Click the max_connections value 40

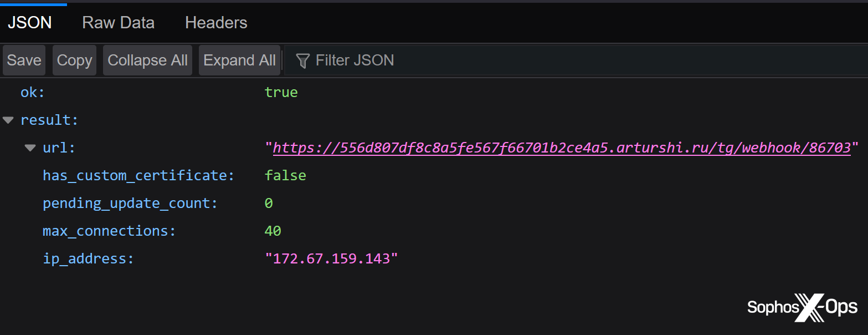click(x=273, y=231)
